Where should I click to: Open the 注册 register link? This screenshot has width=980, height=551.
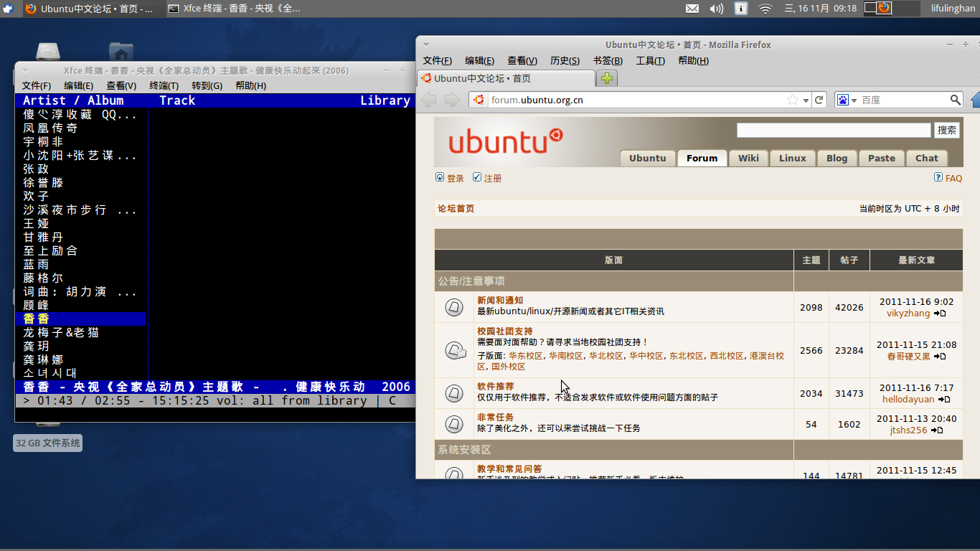tap(493, 178)
